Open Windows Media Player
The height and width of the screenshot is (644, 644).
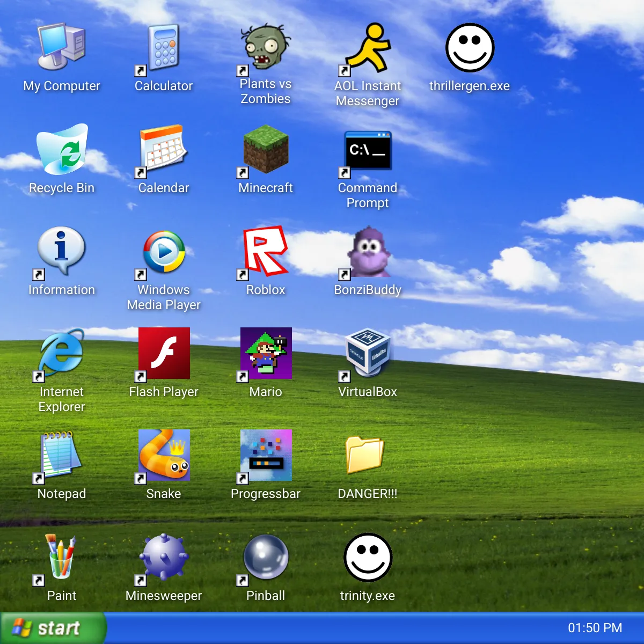click(x=164, y=252)
